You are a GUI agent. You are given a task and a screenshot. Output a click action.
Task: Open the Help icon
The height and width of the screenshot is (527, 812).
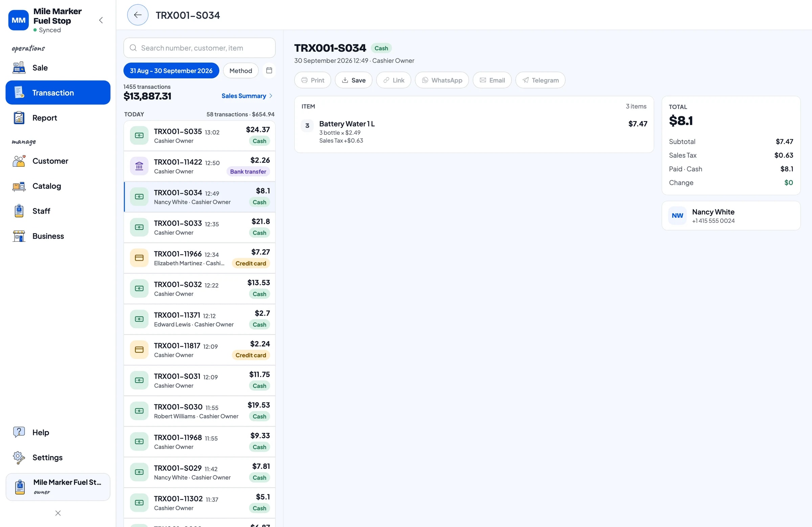point(19,432)
